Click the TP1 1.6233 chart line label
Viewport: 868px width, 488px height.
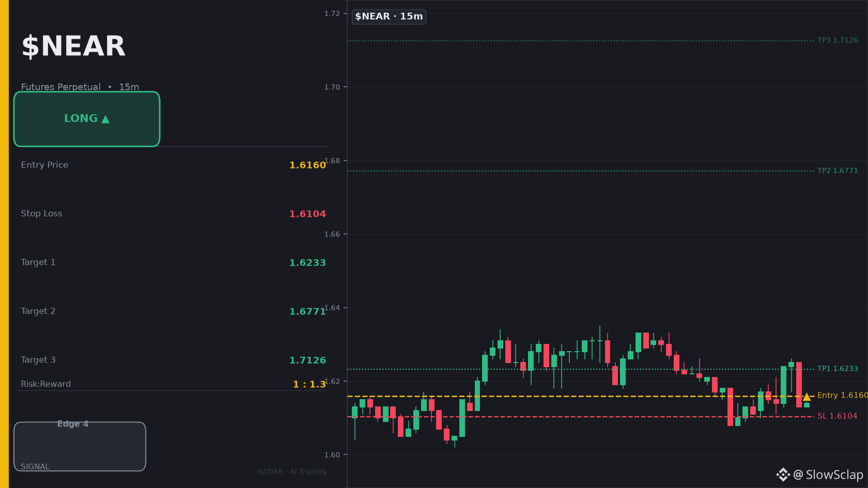pyautogui.click(x=838, y=369)
